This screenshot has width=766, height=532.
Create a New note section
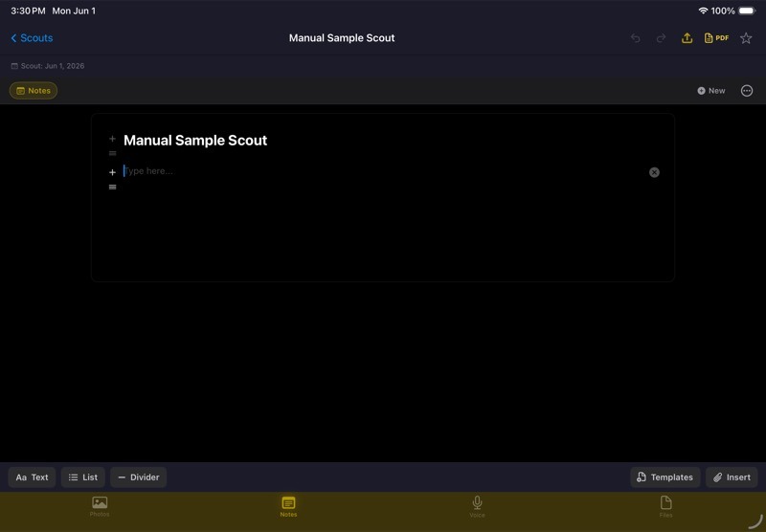(711, 91)
